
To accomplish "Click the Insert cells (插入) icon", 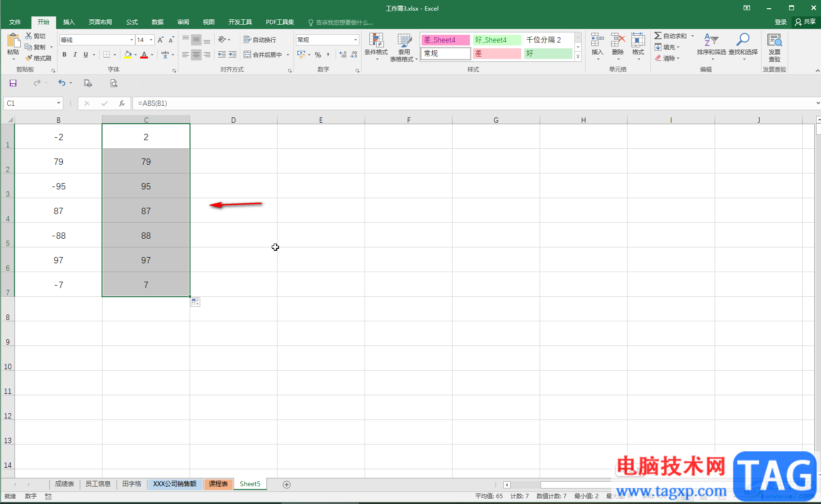I will (598, 40).
